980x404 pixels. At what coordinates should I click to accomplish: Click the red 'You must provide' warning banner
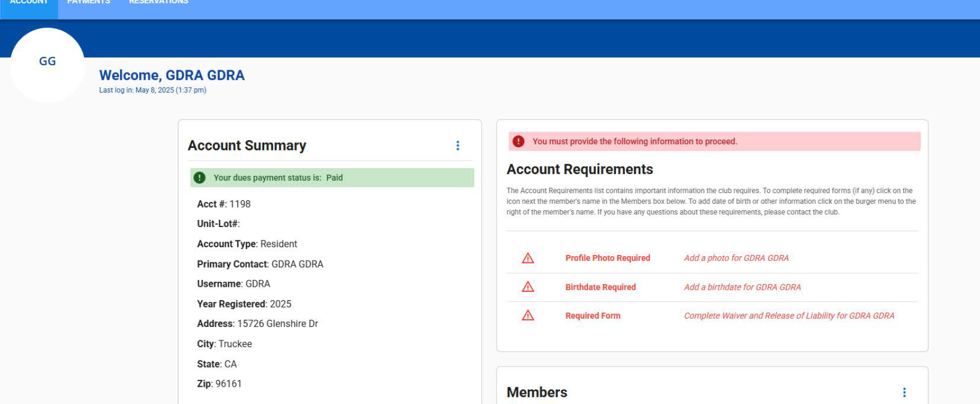coord(714,142)
